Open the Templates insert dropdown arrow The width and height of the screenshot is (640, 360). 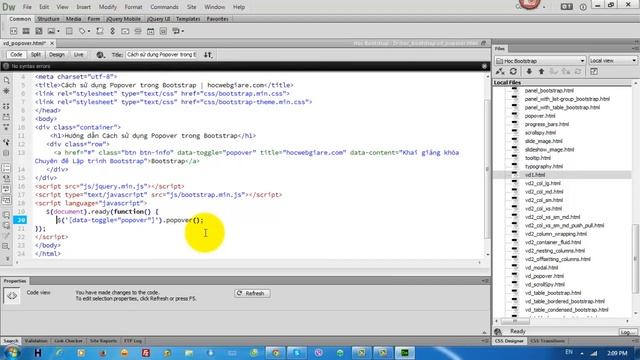click(183, 31)
